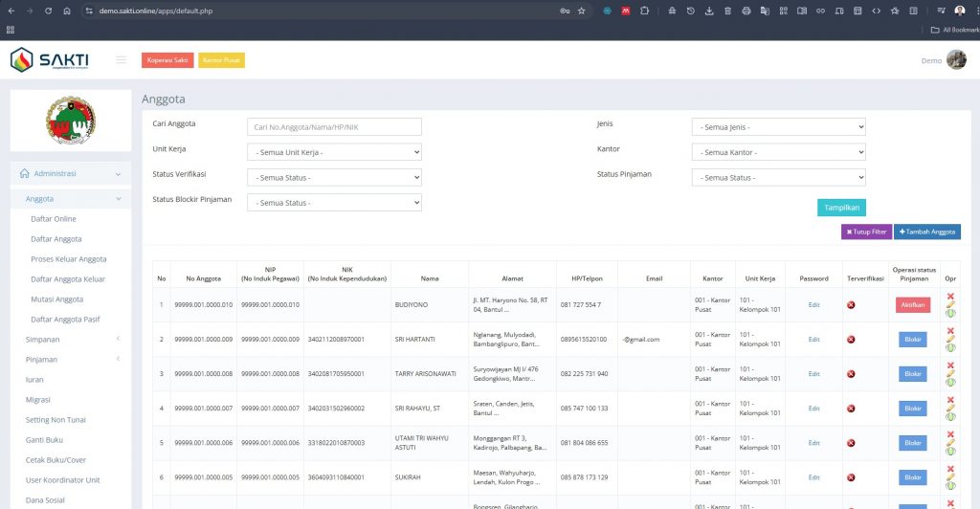Open the Jenis dropdown
980x509 pixels.
tap(779, 127)
